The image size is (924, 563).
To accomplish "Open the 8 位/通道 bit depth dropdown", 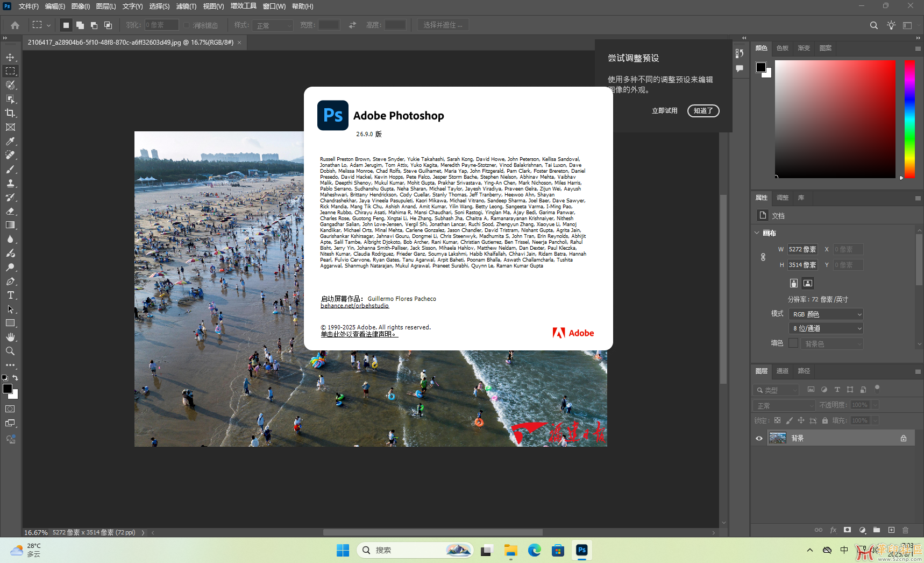I will pos(826,328).
